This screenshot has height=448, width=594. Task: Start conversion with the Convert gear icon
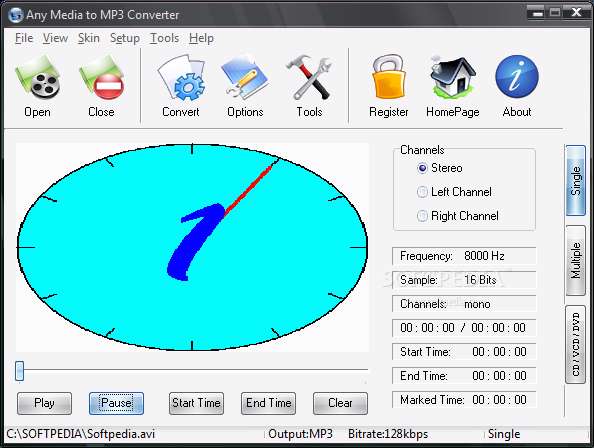pos(181,77)
